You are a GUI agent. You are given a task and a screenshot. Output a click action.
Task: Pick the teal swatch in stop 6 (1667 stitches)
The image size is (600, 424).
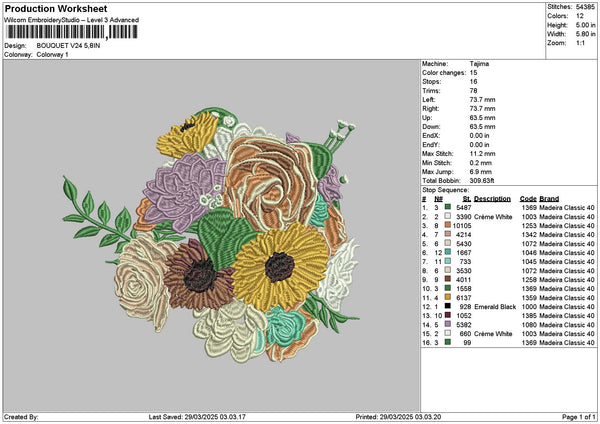pyautogui.click(x=447, y=252)
